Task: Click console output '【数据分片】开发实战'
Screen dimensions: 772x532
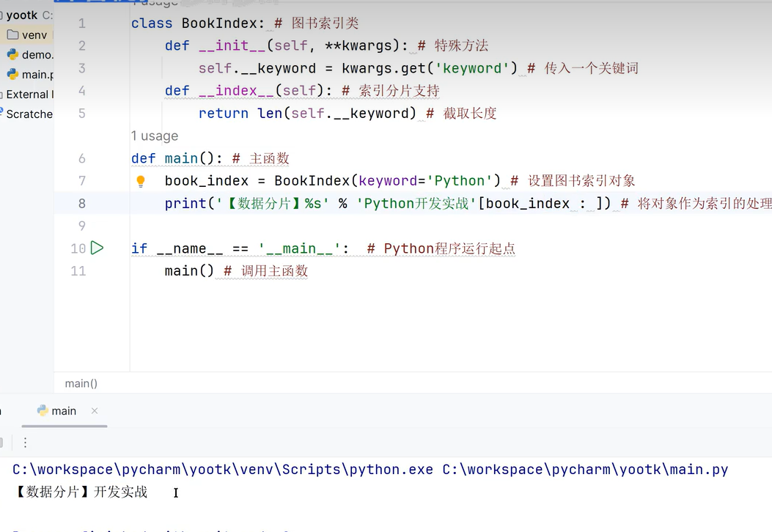Action: tap(81, 492)
